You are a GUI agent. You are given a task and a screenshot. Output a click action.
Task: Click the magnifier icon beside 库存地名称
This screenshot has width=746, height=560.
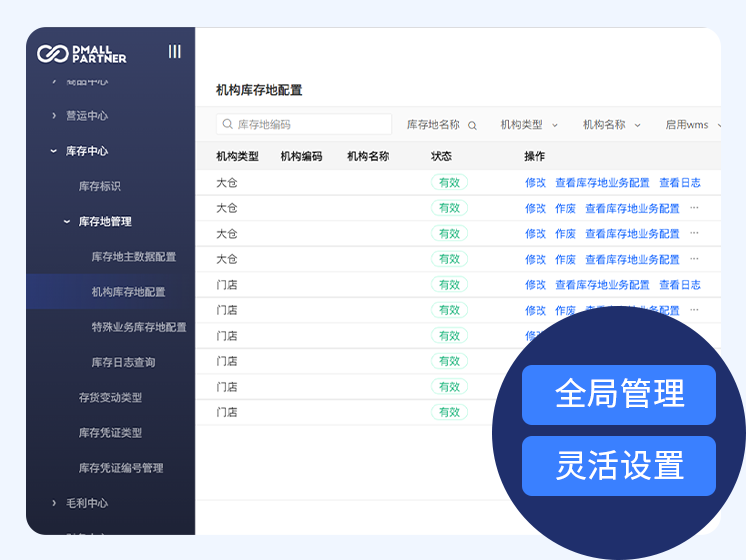point(473,126)
